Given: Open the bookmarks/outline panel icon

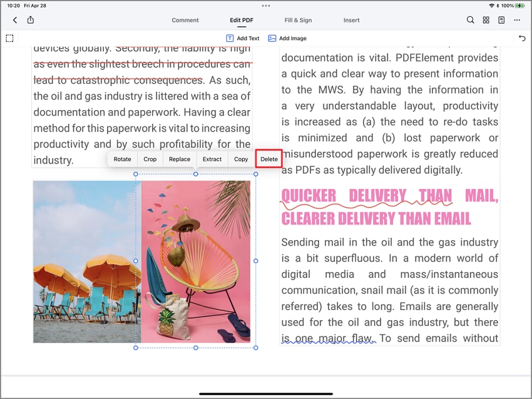Looking at the screenshot, I should [501, 20].
